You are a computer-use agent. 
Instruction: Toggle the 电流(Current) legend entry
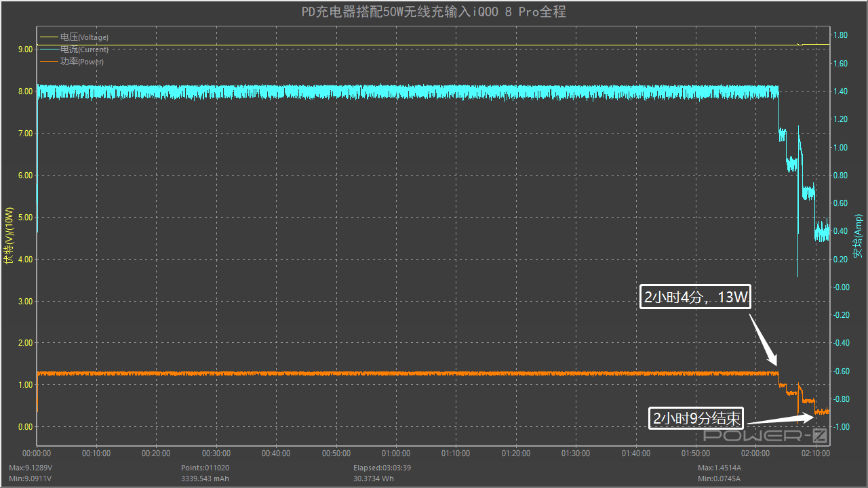coord(83,49)
